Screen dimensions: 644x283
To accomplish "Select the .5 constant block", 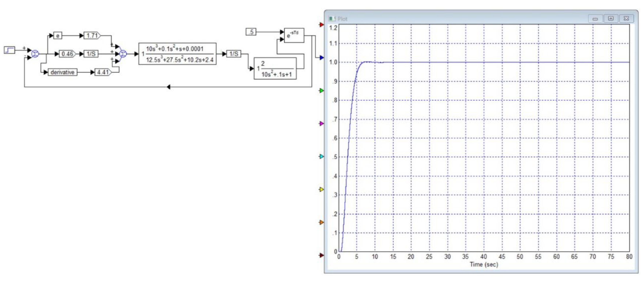I will click(x=251, y=32).
